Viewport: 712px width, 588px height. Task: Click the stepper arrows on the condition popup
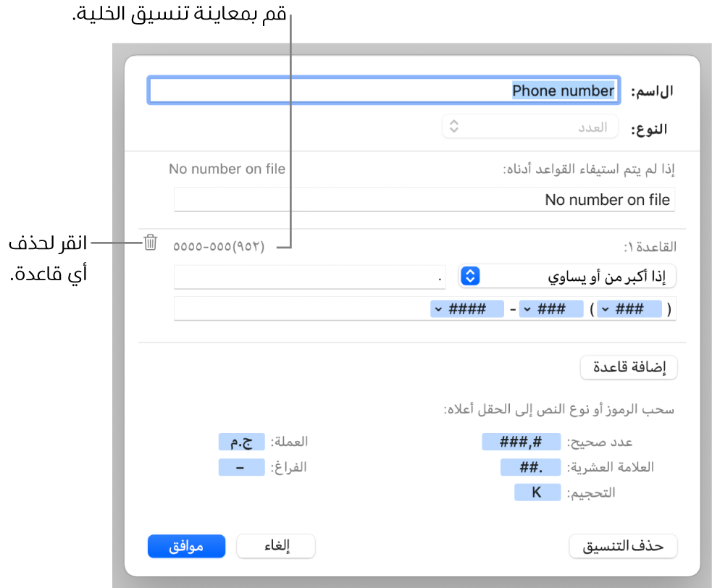click(x=470, y=276)
